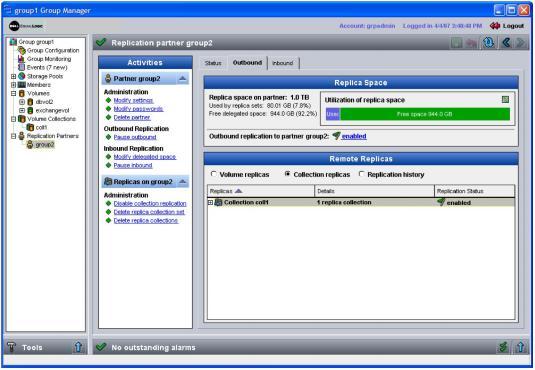Expand the Collection coll1 row
Image resolution: width=535 pixels, height=370 pixels.
point(211,203)
